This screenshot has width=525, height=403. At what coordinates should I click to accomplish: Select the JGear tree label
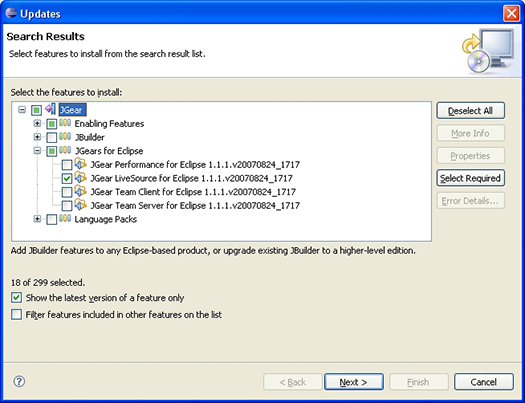point(72,110)
